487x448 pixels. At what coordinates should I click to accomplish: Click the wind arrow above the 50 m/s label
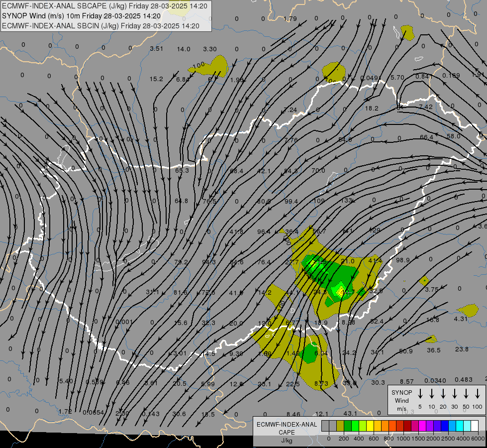pos(466,394)
